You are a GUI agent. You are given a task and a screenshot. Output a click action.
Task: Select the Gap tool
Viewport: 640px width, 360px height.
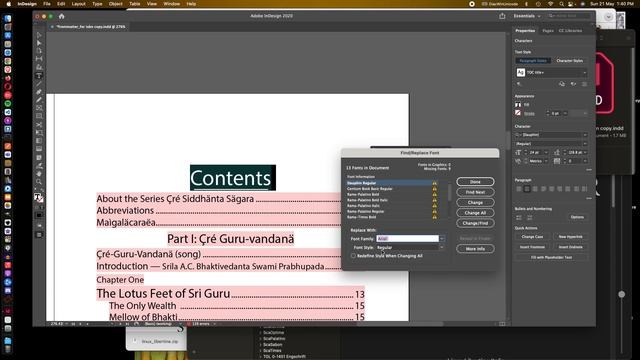click(x=39, y=59)
